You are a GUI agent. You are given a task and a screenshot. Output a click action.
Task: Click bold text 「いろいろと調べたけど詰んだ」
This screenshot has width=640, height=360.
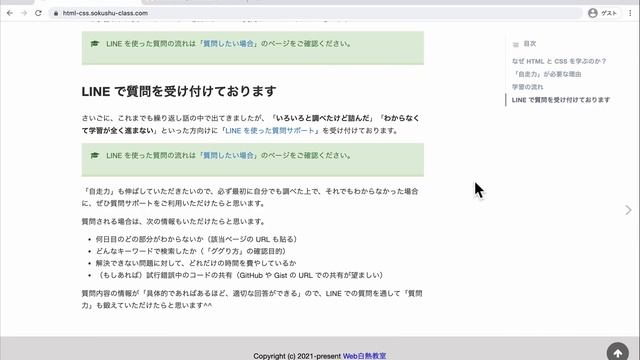[323, 118]
